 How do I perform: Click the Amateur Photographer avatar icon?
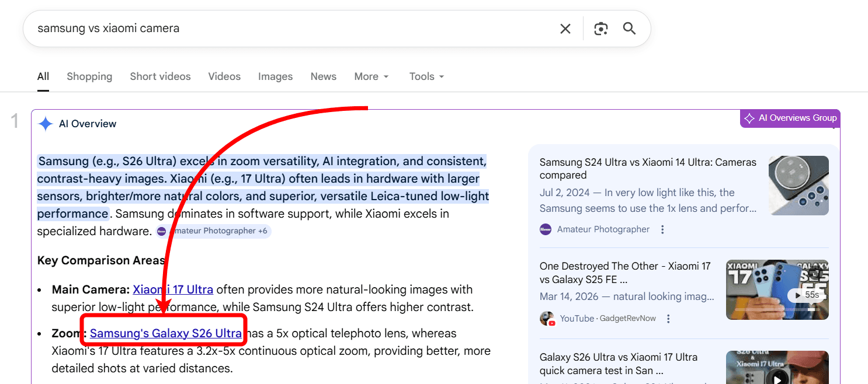point(546,229)
